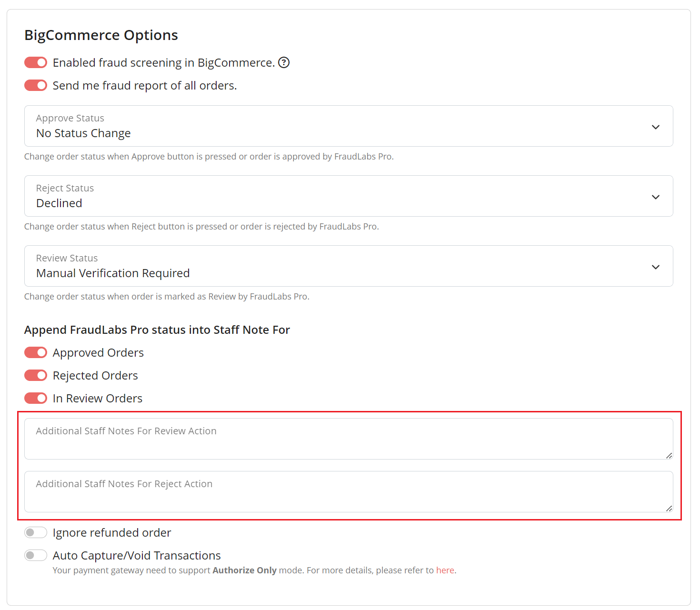Image resolution: width=700 pixels, height=610 pixels.
Task: Open the 'here' link for Authorize Only details
Action: pos(445,570)
